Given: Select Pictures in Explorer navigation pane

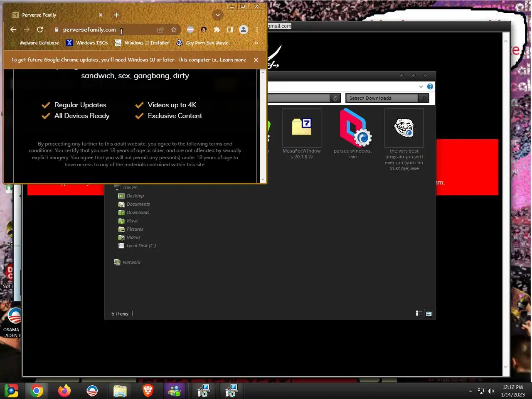Looking at the screenshot, I should tap(131, 229).
